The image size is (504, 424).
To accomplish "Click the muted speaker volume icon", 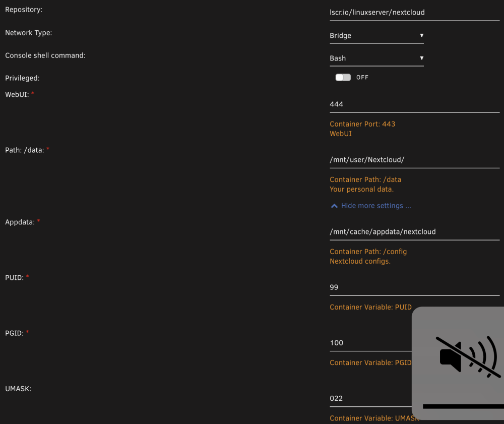I will [x=468, y=357].
